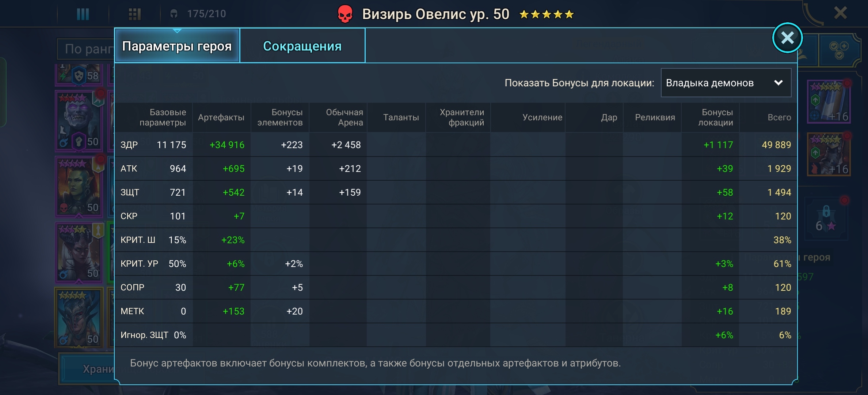This screenshot has width=868, height=395.
Task: Click the red skull affinity icon
Action: tap(345, 14)
